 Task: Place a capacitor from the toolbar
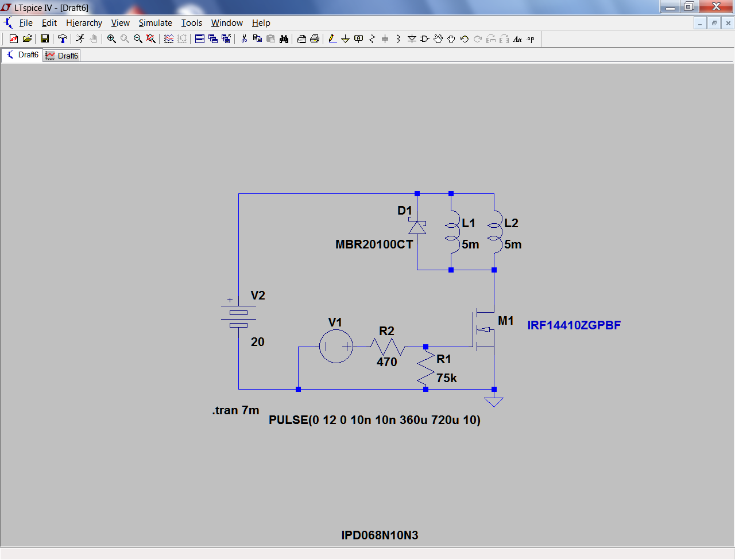385,39
